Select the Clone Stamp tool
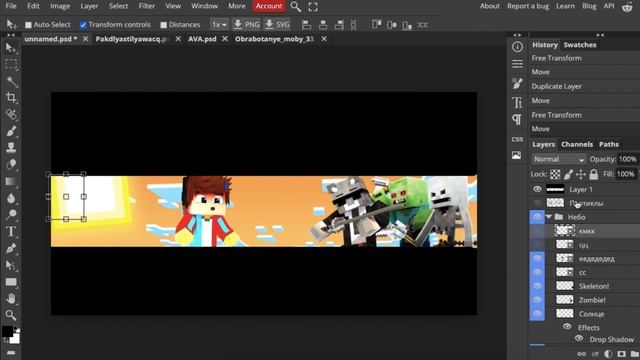This screenshot has width=640, height=360. pos(11,148)
